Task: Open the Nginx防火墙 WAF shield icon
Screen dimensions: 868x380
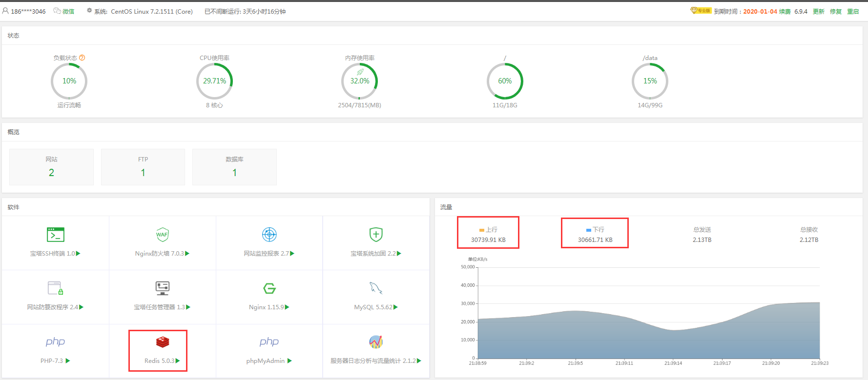Action: [162, 235]
